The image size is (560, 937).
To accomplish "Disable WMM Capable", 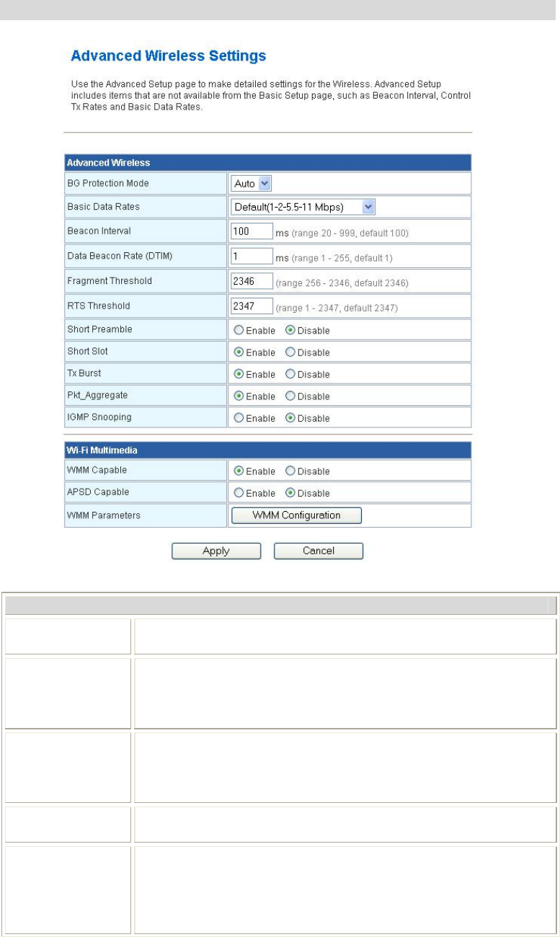I will click(290, 471).
